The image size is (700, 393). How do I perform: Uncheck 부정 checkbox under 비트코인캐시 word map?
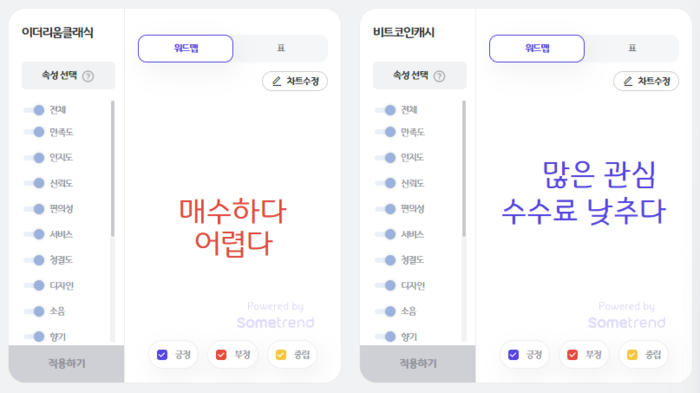(x=572, y=355)
